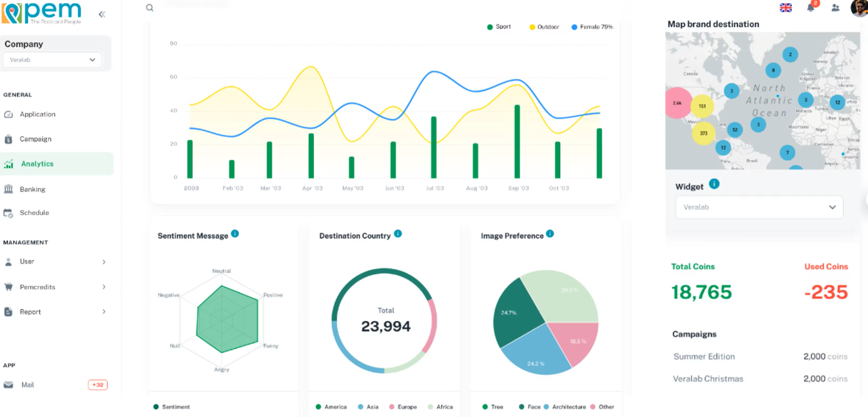The image size is (868, 417).
Task: Click the search magnifier icon
Action: [x=149, y=8]
